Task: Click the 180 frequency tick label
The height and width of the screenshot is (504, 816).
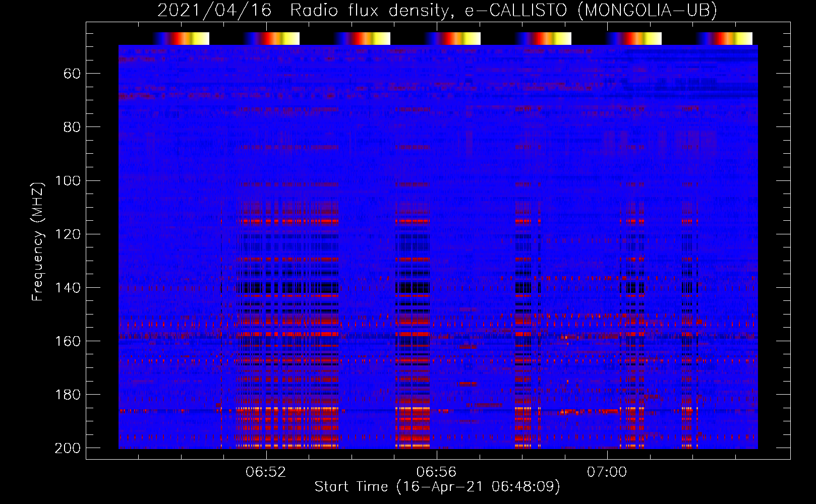Action: [x=68, y=395]
